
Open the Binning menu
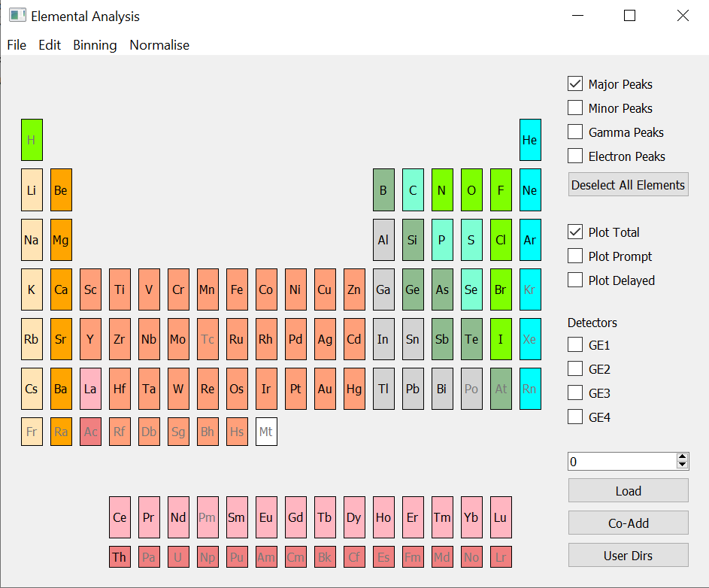95,45
